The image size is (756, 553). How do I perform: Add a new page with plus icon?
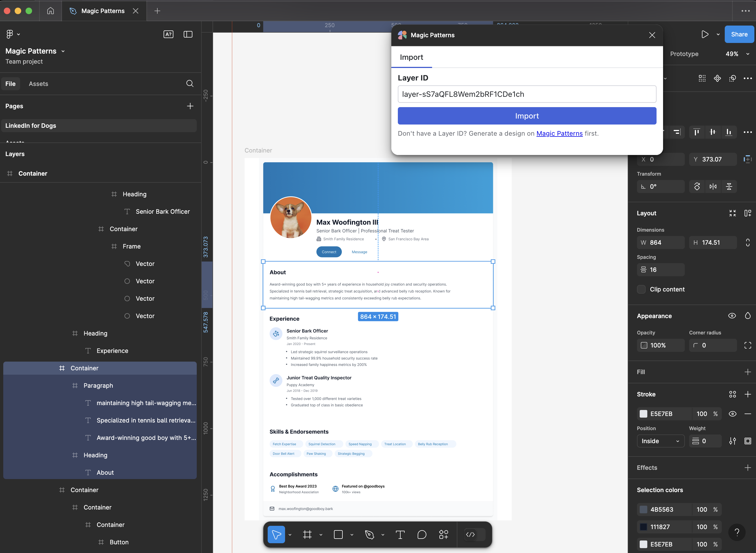point(190,106)
